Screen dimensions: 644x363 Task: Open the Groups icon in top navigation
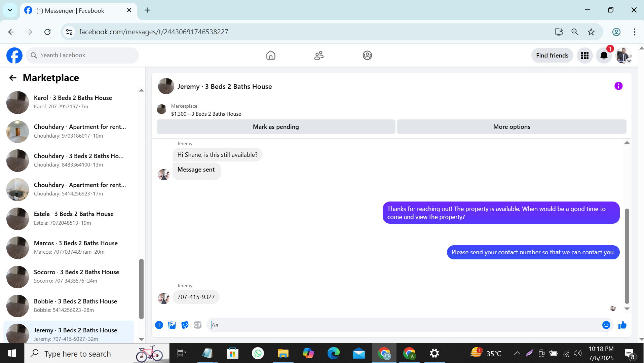pos(367,56)
